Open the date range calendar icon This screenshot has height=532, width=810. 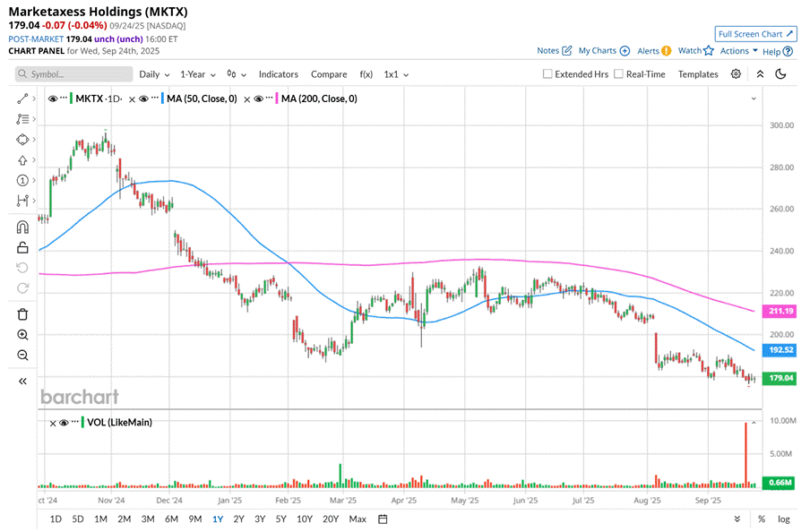click(383, 519)
